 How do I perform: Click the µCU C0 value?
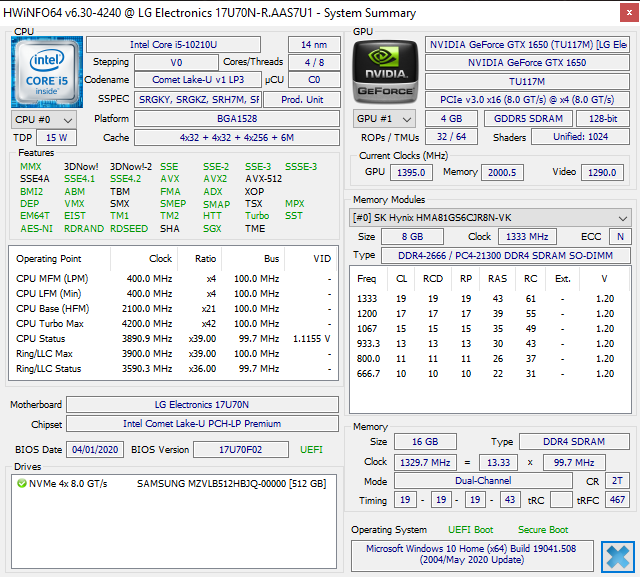pyautogui.click(x=314, y=80)
